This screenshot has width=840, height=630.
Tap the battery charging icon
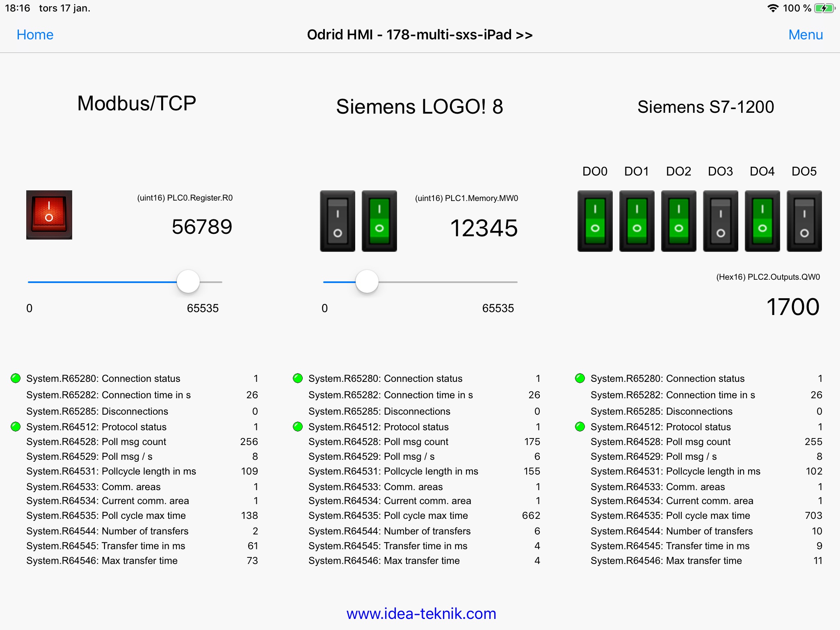(824, 8)
